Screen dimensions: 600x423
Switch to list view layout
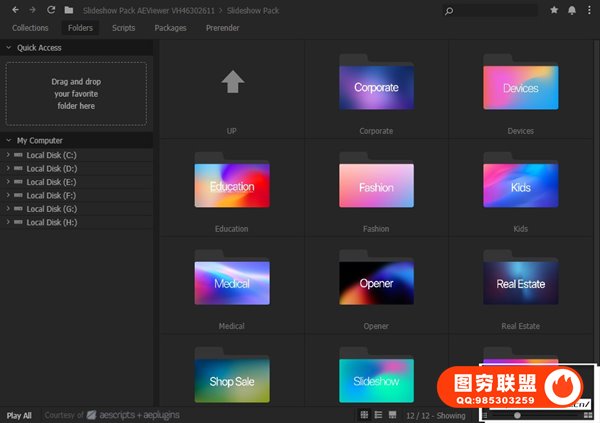(x=378, y=414)
